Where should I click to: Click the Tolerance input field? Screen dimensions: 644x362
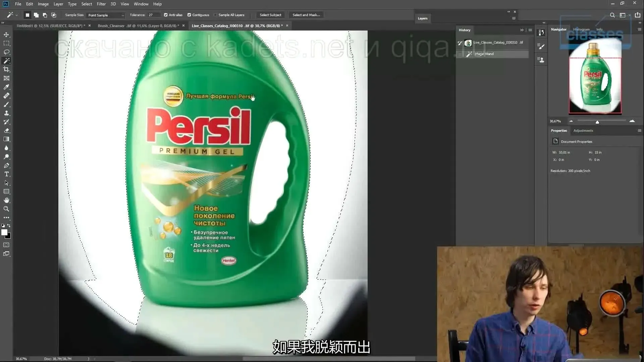point(154,15)
